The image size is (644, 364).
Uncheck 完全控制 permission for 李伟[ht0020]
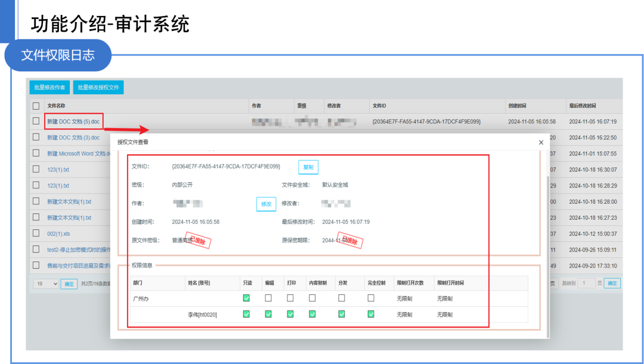371,314
